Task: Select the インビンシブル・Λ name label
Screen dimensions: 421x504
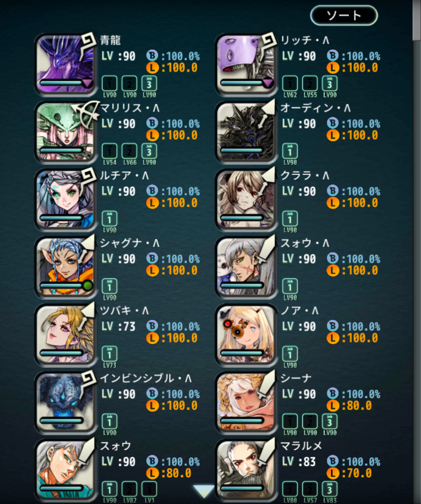Action: coord(146,378)
